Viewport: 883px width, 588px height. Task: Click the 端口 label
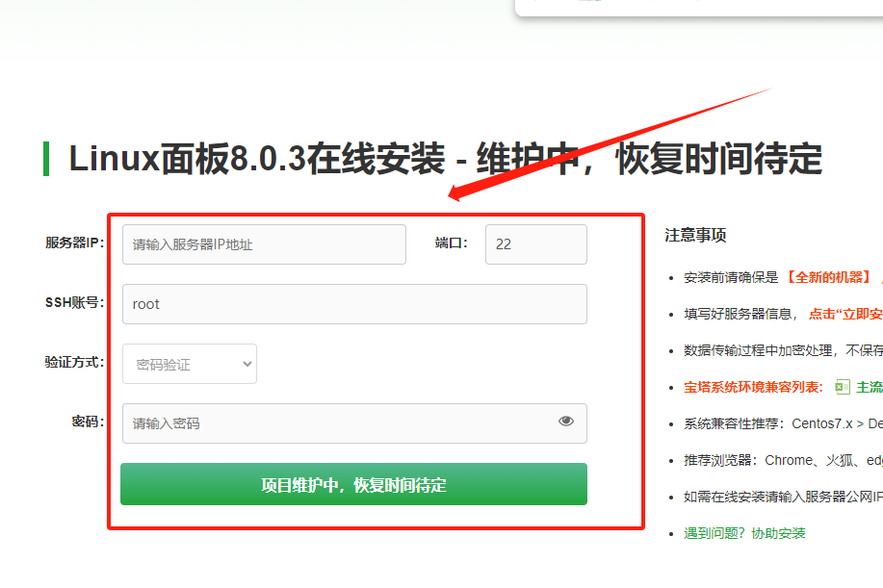[x=451, y=243]
